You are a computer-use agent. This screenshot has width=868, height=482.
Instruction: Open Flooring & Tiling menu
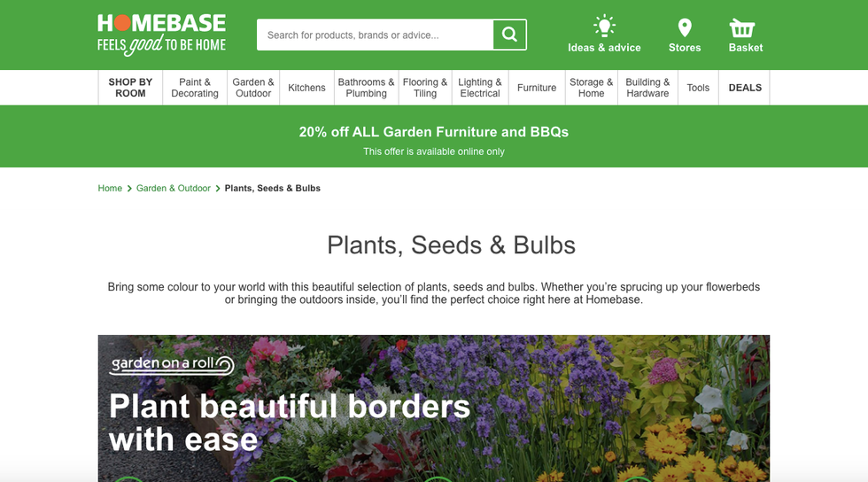click(x=425, y=88)
